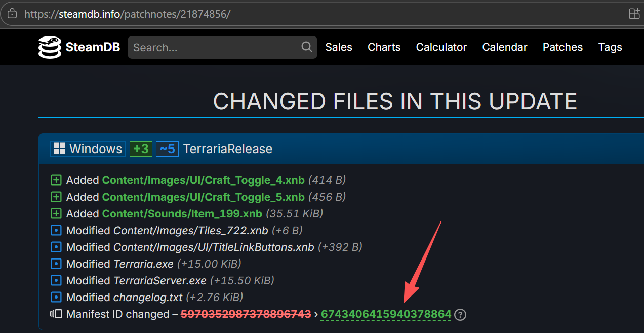Click the TitleLinkButtons.xnb file name
This screenshot has width=644, height=333.
(214, 247)
